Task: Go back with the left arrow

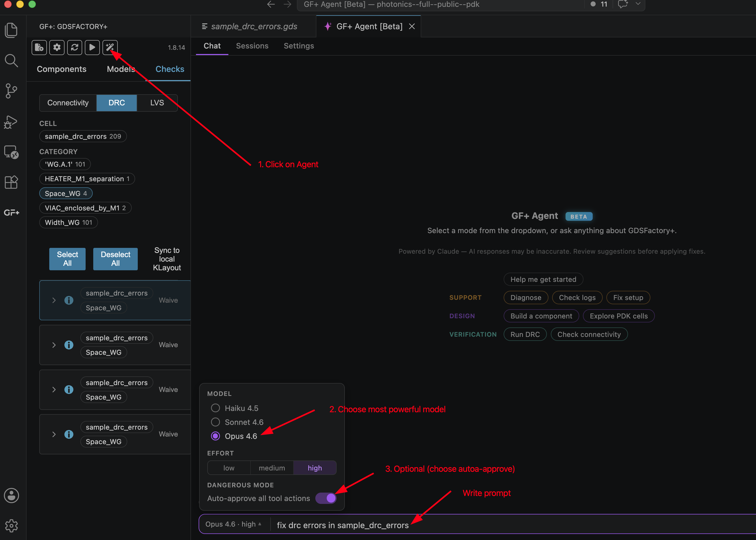Action: [x=271, y=4]
